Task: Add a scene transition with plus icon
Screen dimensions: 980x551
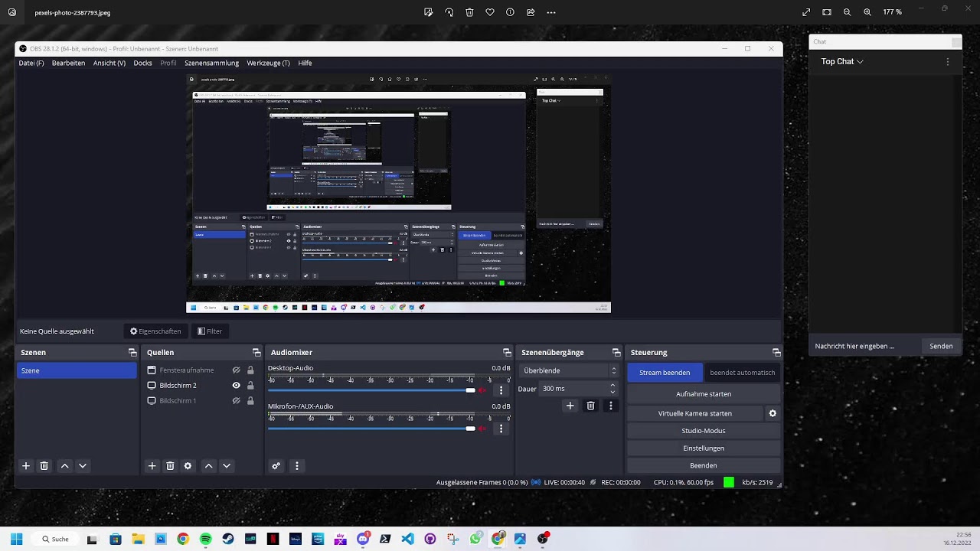Action: 570,406
